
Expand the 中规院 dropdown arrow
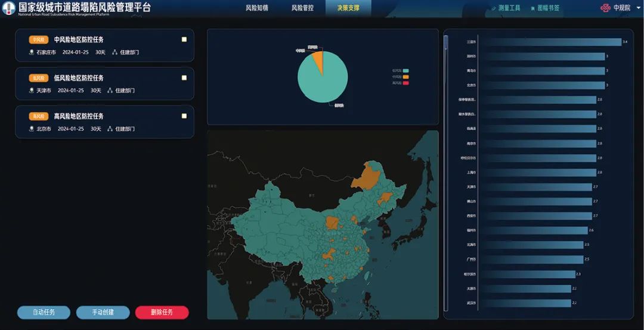(x=636, y=8)
